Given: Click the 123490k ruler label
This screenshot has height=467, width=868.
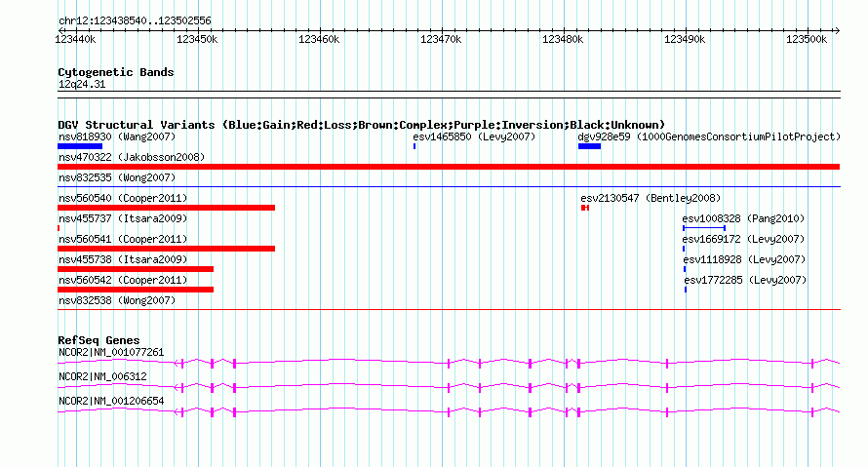Looking at the screenshot, I should pyautogui.click(x=685, y=39).
